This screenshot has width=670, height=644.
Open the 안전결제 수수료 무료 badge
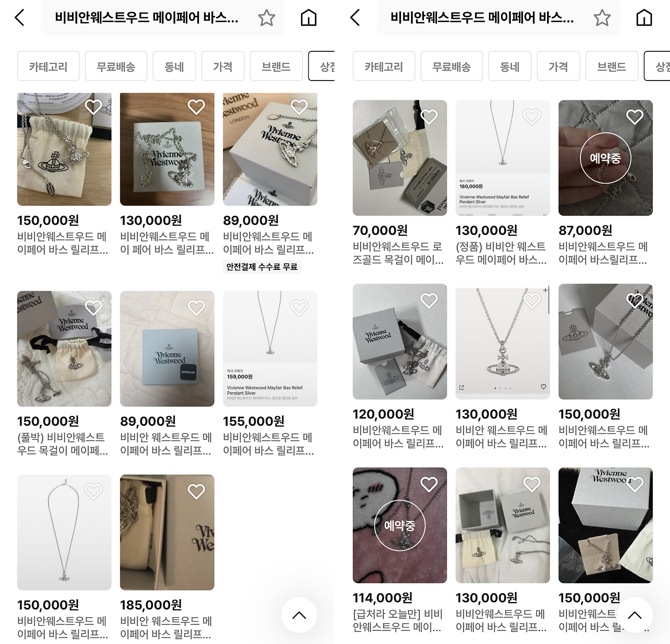262,267
